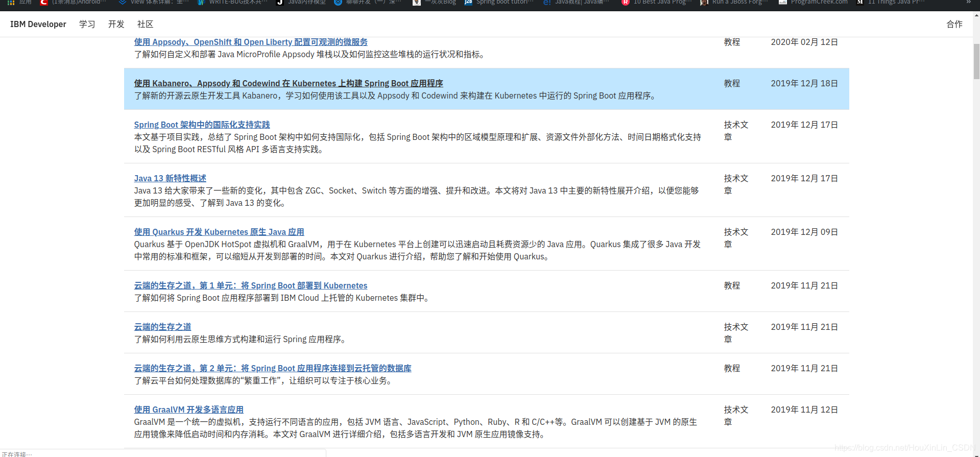Show more bookmarks with the chevron button
The image size is (980, 457).
pyautogui.click(x=968, y=2)
